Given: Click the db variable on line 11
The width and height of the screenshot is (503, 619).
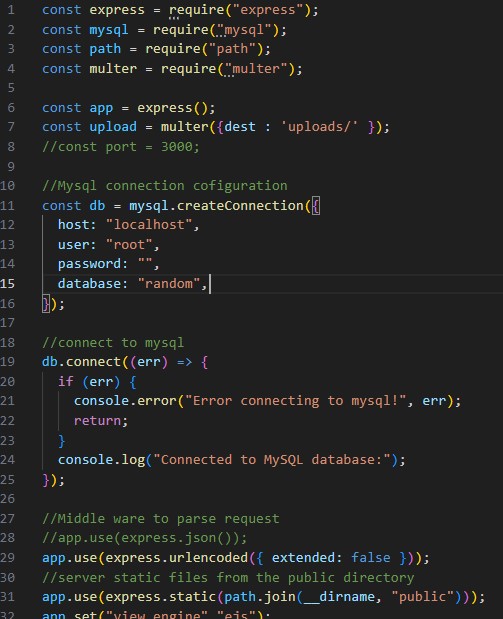Looking at the screenshot, I should pos(97,206).
